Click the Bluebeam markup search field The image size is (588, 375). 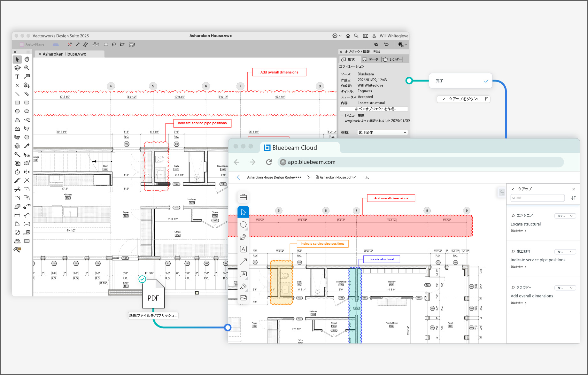[x=538, y=198]
